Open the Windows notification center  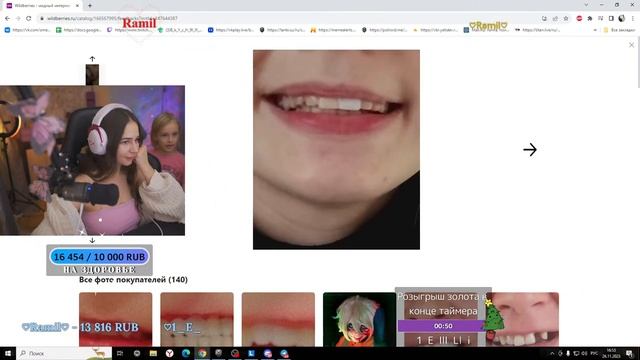coord(630,353)
